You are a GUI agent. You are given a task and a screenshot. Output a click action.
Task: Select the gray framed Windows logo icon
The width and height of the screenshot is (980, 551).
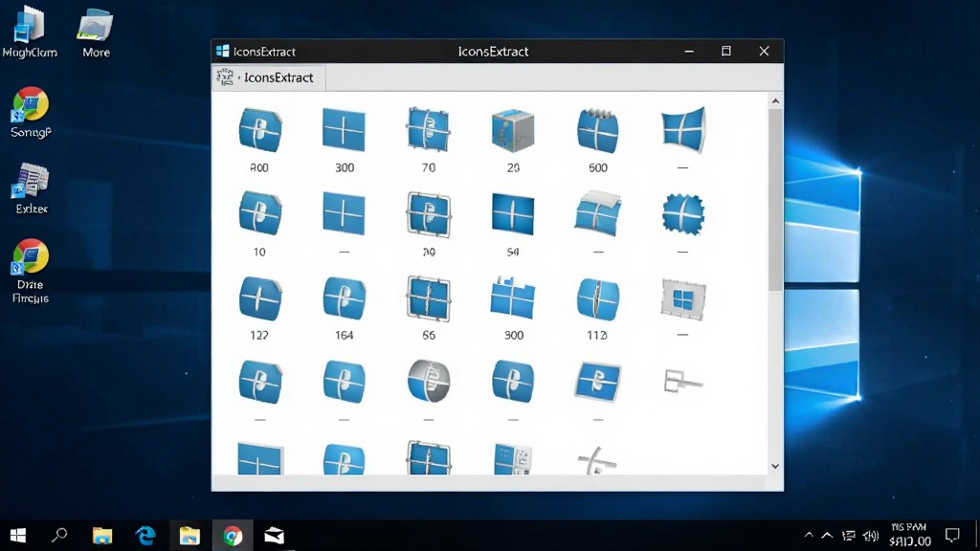click(x=683, y=299)
